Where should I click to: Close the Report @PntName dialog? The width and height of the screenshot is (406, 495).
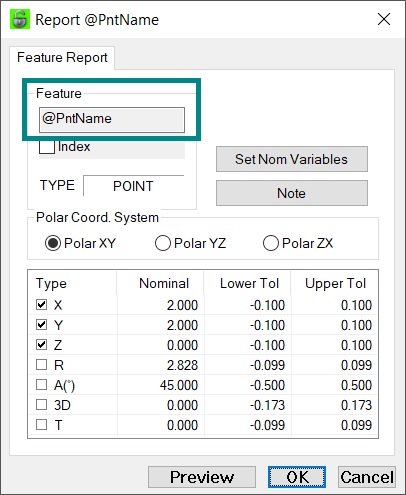[384, 19]
